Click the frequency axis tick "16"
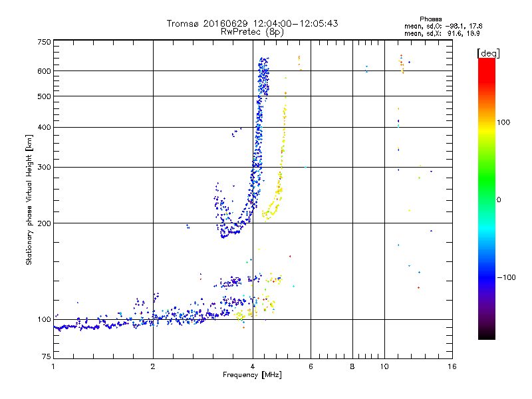The image size is (532, 399). 452,366
